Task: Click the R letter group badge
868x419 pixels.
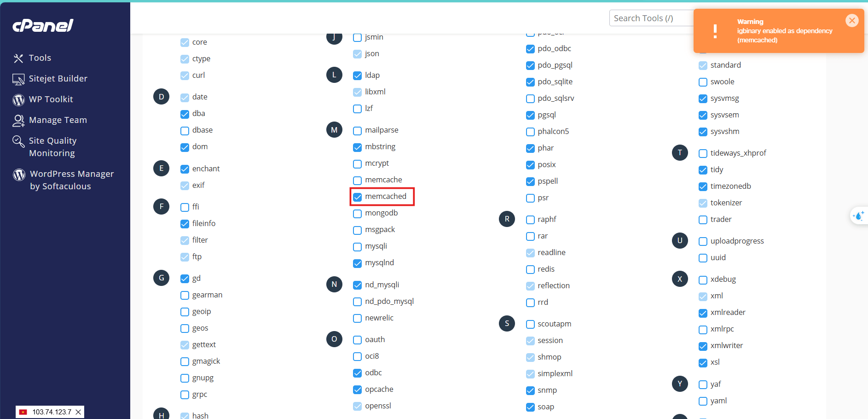Action: click(x=507, y=219)
